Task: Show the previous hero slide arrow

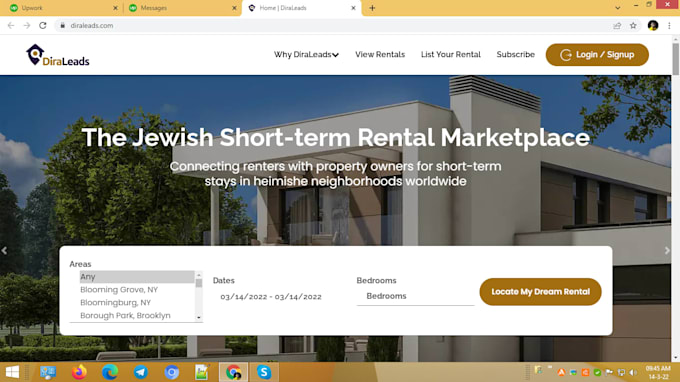Action: (x=4, y=250)
